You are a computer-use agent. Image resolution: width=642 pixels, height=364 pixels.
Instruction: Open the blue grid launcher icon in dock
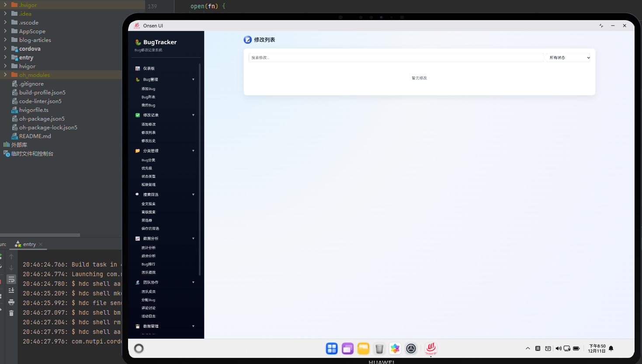pos(332,348)
